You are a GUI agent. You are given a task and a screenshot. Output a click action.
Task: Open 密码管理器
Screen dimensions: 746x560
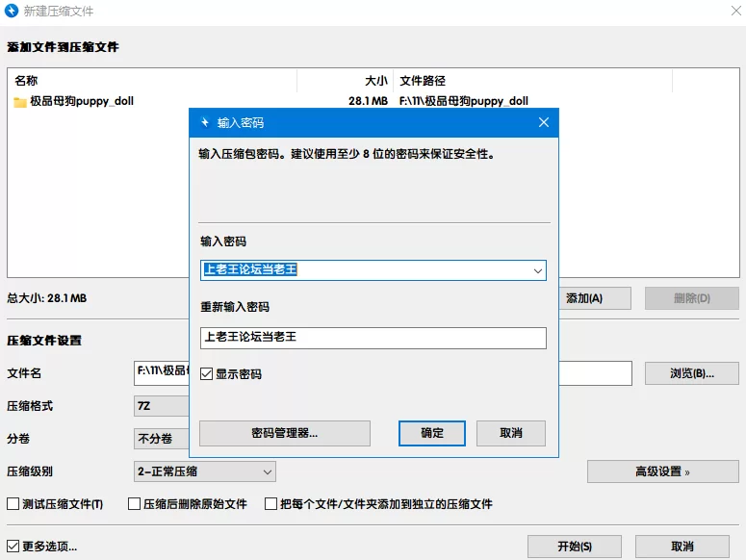click(285, 433)
